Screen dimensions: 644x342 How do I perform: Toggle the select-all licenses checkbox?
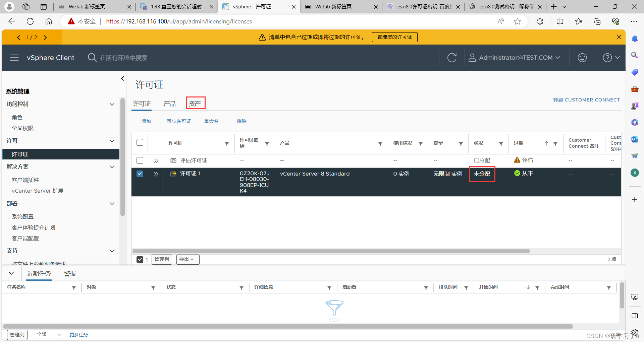tap(140, 142)
